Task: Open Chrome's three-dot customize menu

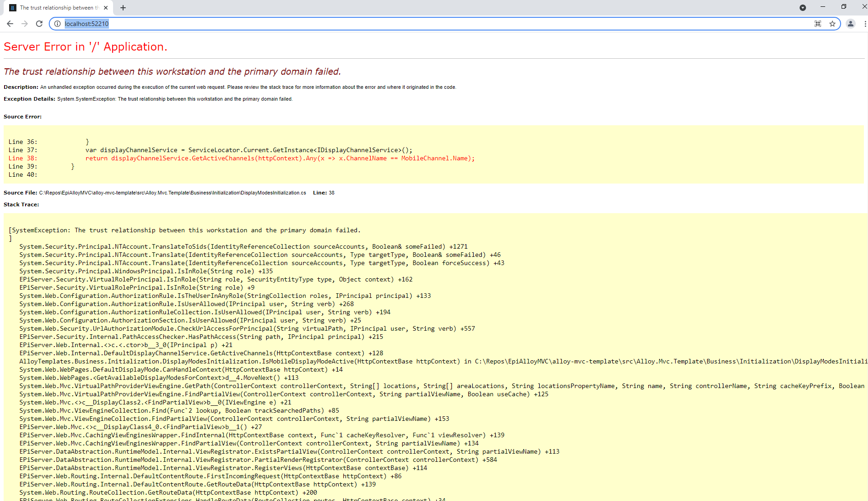Action: (x=864, y=24)
